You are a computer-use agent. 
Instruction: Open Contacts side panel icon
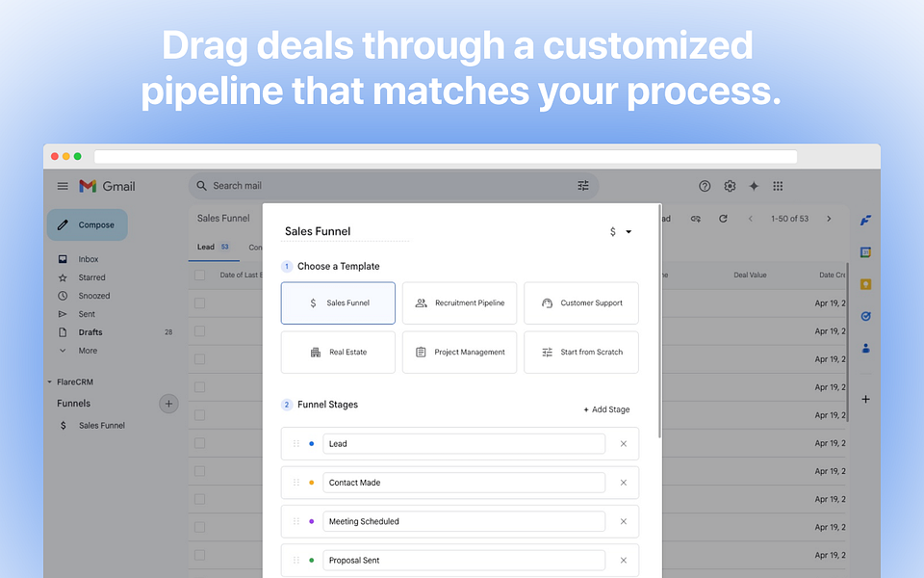click(x=865, y=348)
